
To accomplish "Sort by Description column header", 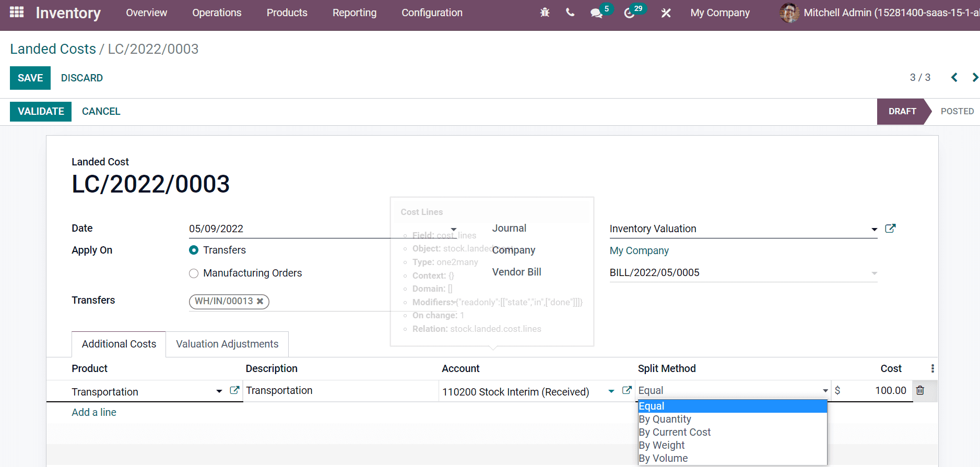I will (271, 368).
